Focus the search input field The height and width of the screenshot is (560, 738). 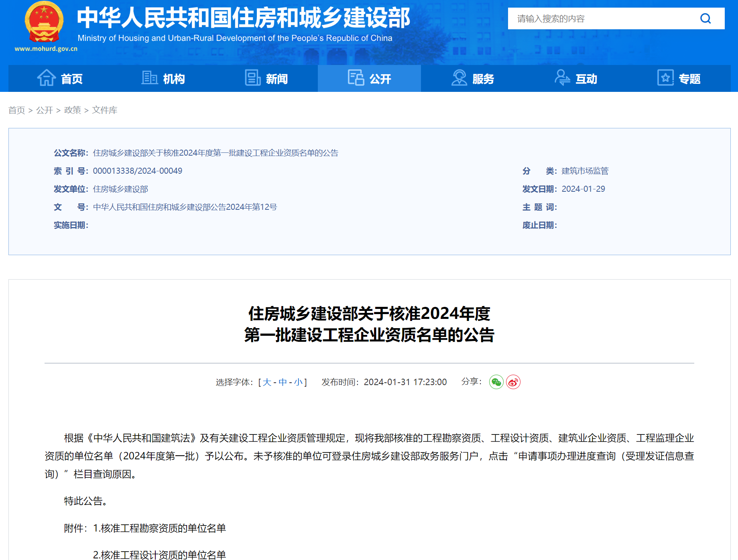tap(602, 18)
